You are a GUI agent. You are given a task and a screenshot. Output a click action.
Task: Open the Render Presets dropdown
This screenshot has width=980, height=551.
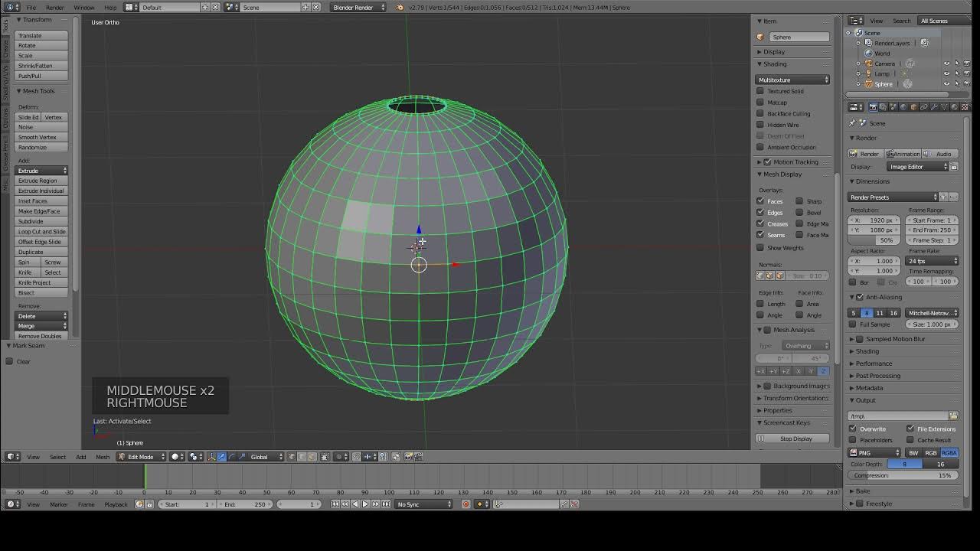pos(893,197)
